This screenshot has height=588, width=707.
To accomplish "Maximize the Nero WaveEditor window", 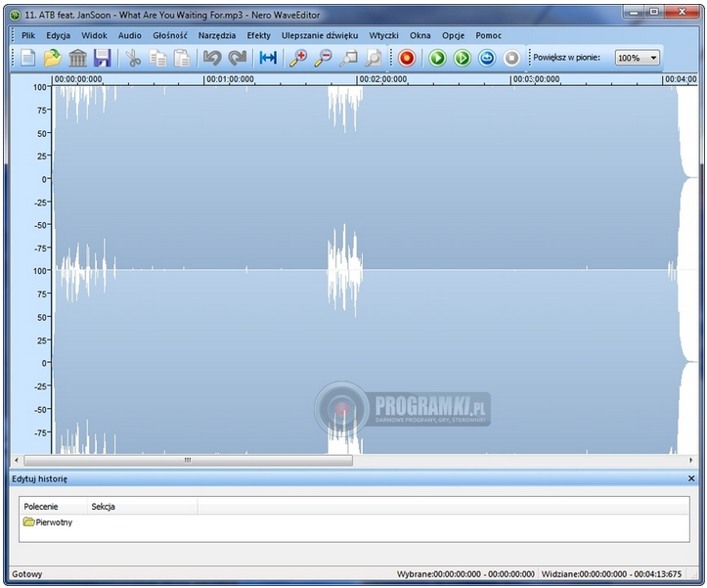I will click(654, 13).
